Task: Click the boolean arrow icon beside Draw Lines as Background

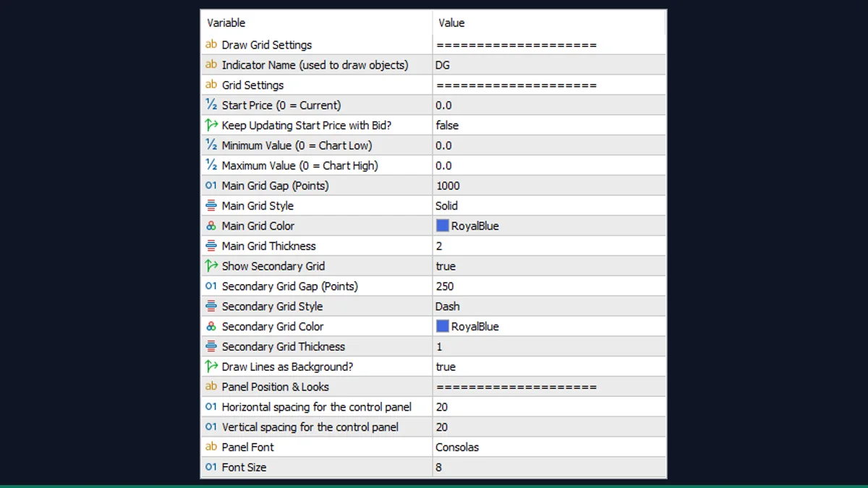Action: (211, 367)
